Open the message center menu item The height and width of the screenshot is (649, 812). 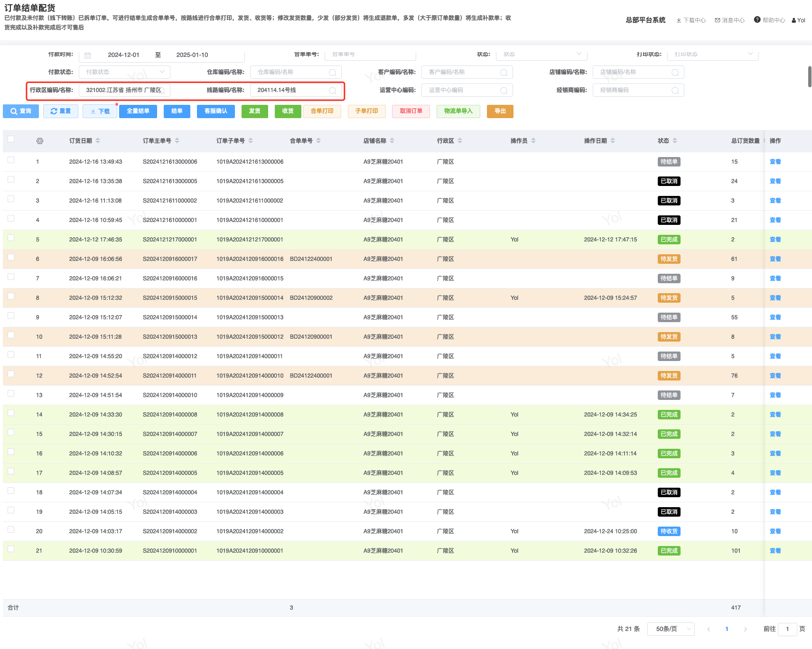pos(729,20)
